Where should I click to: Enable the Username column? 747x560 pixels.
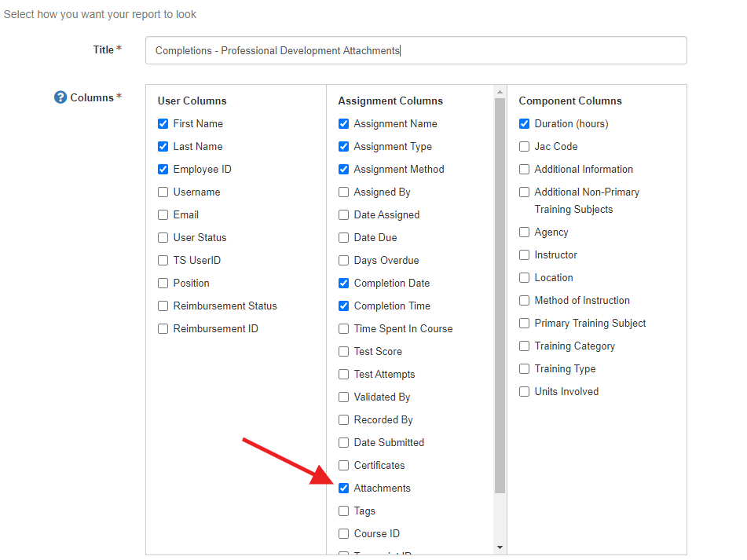[163, 192]
